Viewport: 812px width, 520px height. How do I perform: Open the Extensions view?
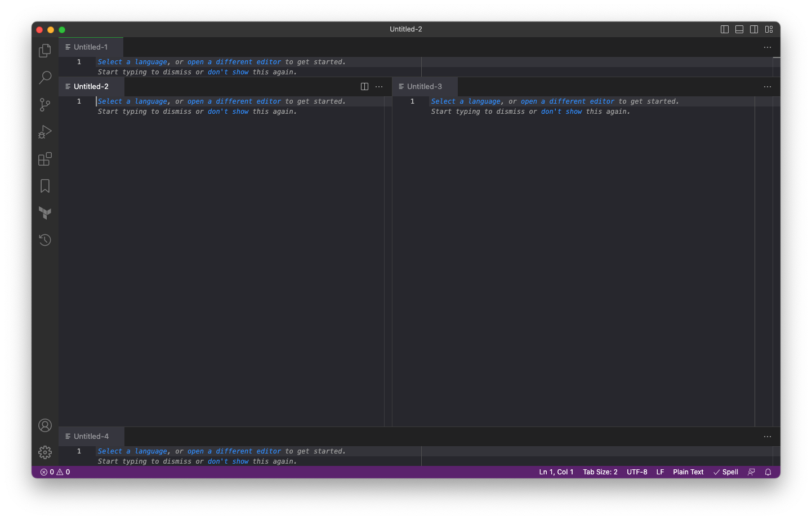coord(45,159)
